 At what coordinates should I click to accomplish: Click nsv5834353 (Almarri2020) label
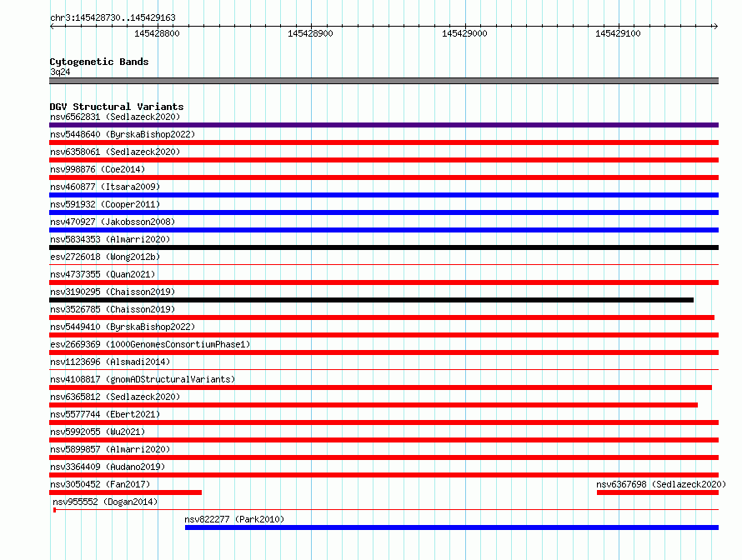coord(110,239)
